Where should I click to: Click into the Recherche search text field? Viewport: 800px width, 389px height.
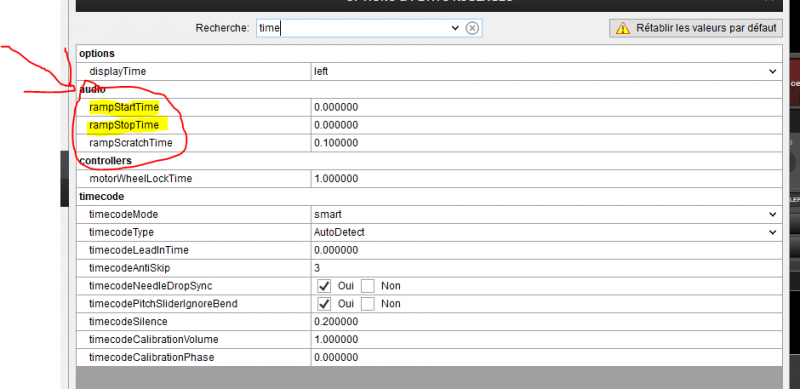coord(353,28)
